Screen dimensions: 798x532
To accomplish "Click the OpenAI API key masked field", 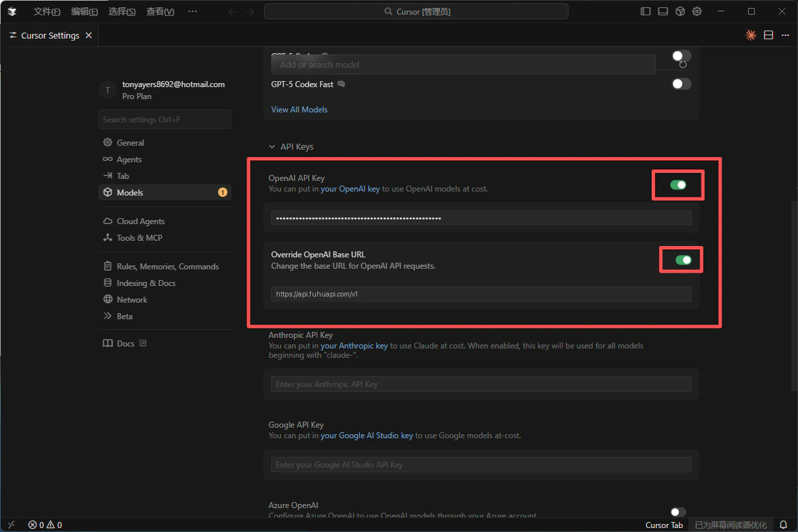I will click(x=481, y=217).
